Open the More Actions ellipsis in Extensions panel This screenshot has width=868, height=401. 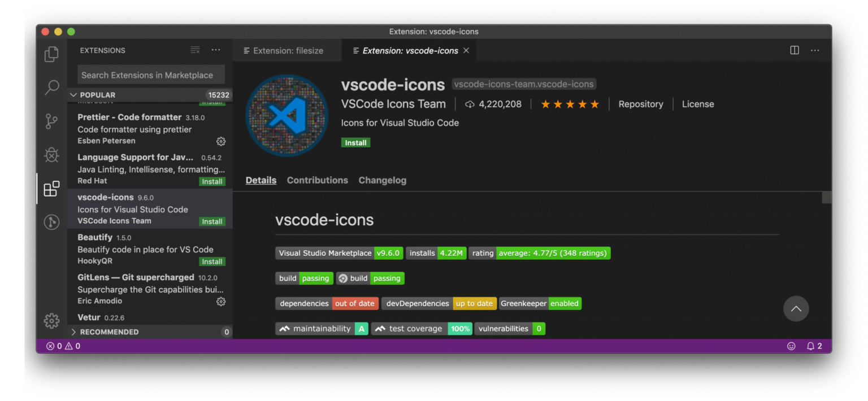coord(215,50)
